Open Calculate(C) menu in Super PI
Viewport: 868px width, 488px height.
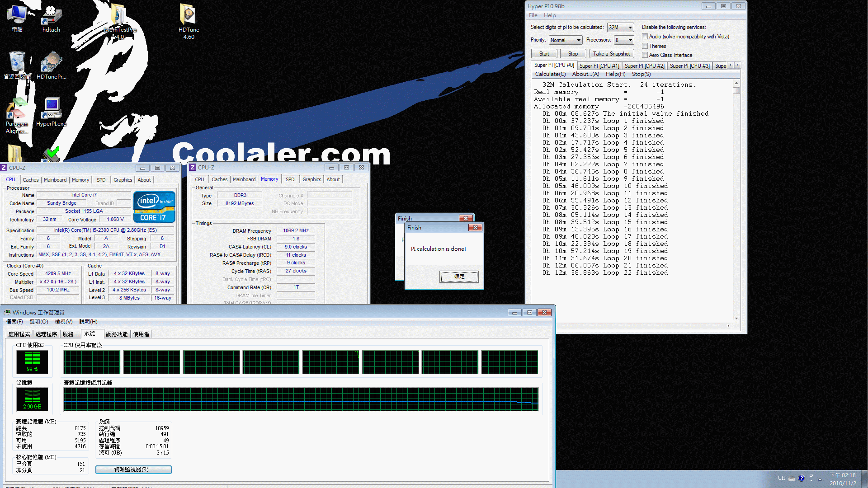(550, 74)
